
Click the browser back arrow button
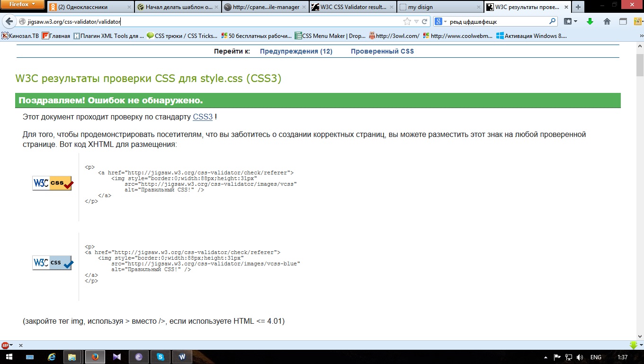[x=9, y=21]
